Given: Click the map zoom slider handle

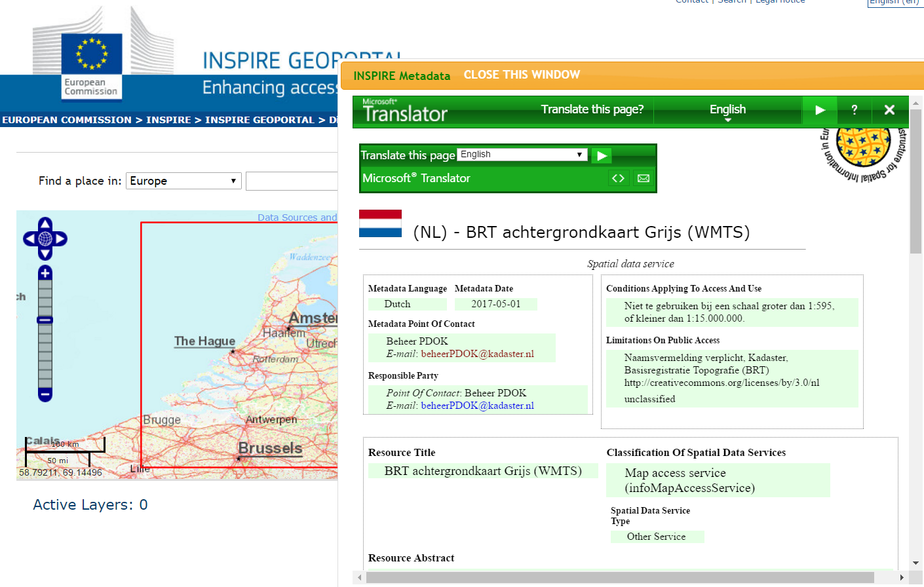Looking at the screenshot, I should tap(45, 320).
